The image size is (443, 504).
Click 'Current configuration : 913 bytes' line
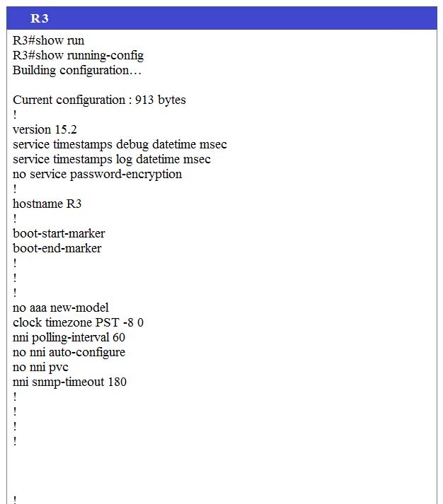pos(99,100)
